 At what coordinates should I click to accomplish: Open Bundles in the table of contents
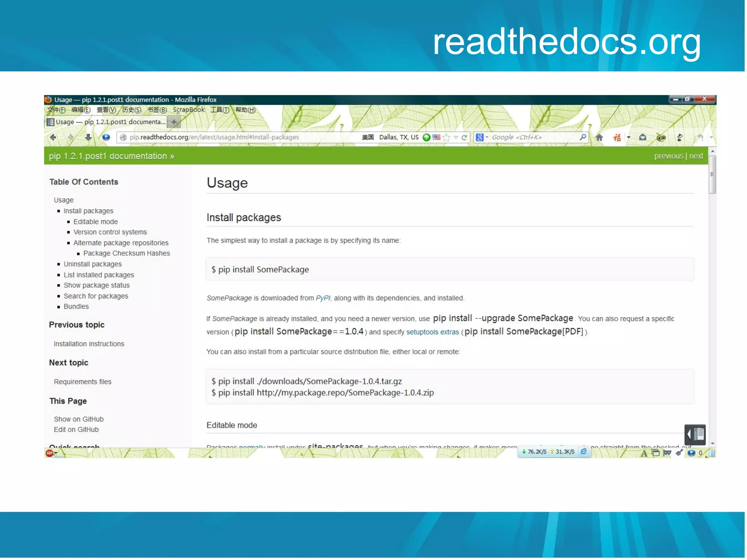[76, 307]
